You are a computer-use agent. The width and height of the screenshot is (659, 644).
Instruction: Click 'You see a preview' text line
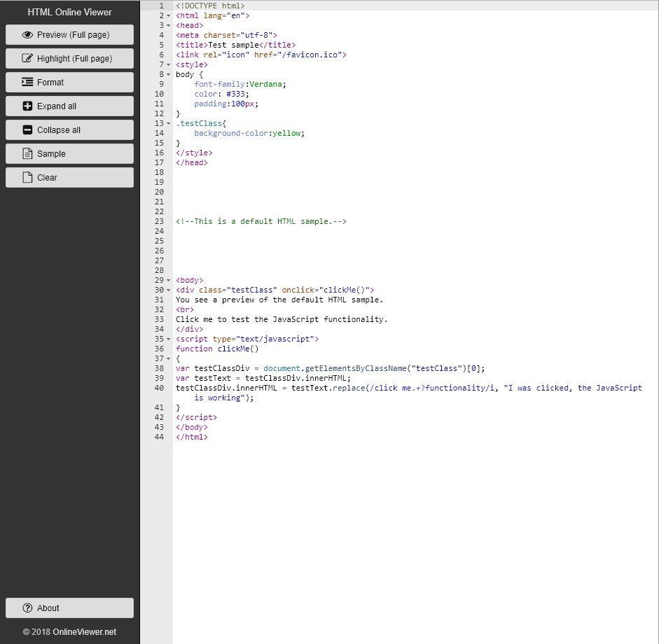(279, 300)
